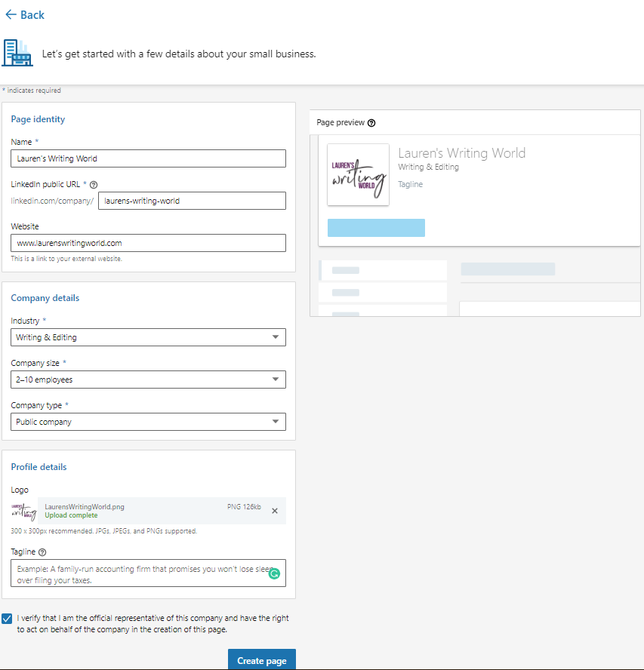This screenshot has width=644, height=670.
Task: Open LinkedIn public URL help icon
Action: [94, 185]
